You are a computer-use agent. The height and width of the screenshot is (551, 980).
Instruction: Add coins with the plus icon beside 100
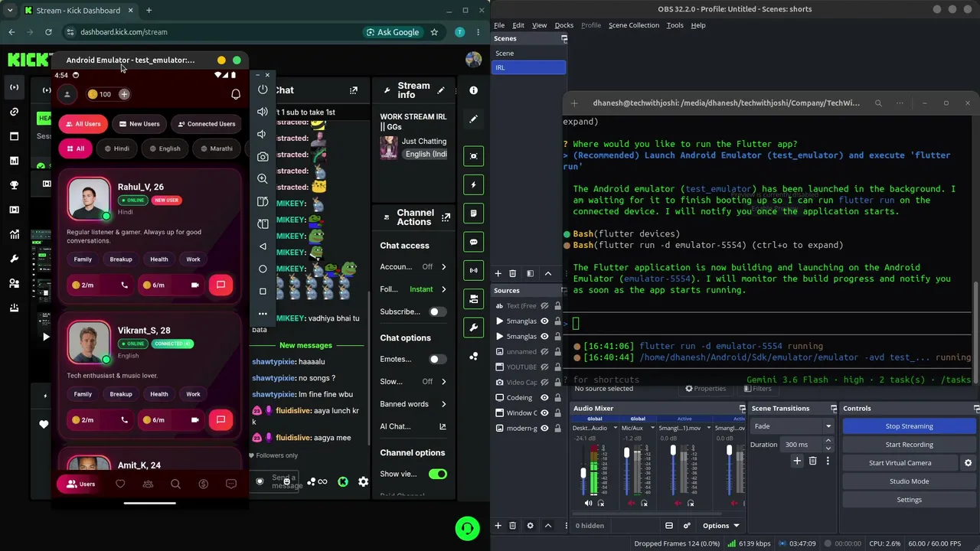(x=124, y=94)
